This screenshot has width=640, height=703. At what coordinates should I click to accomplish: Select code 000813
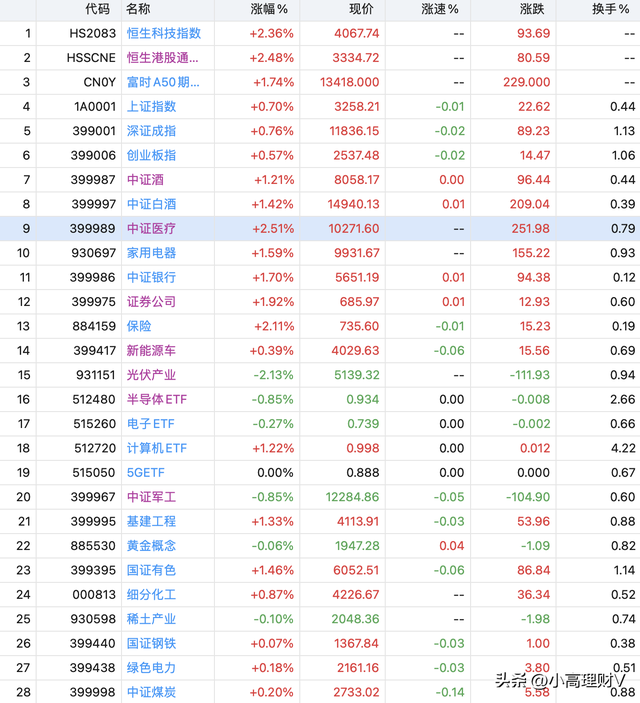point(94,595)
